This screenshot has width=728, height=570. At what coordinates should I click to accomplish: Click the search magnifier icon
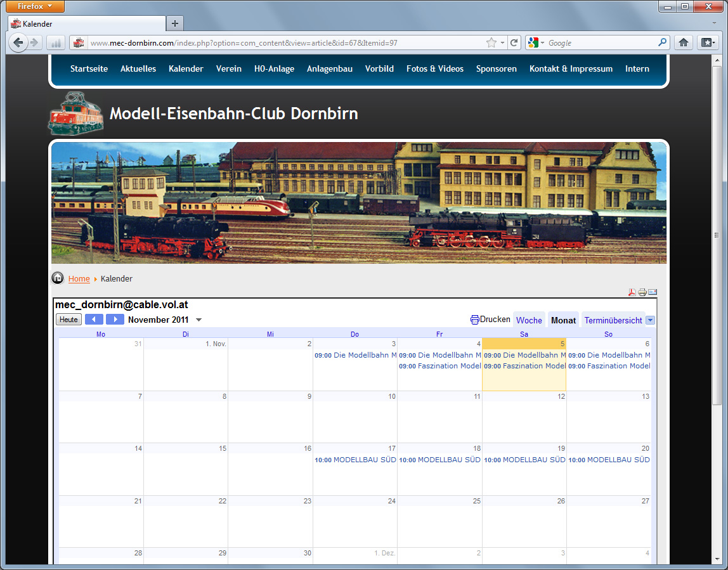pyautogui.click(x=663, y=42)
